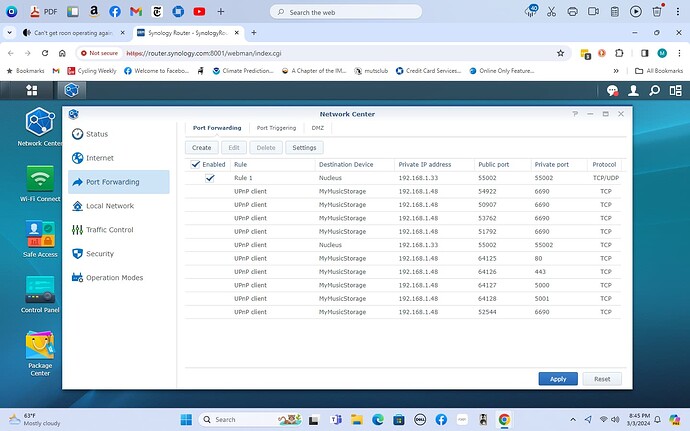The width and height of the screenshot is (690, 431).
Task: Reload the router page
Action: (x=45, y=53)
